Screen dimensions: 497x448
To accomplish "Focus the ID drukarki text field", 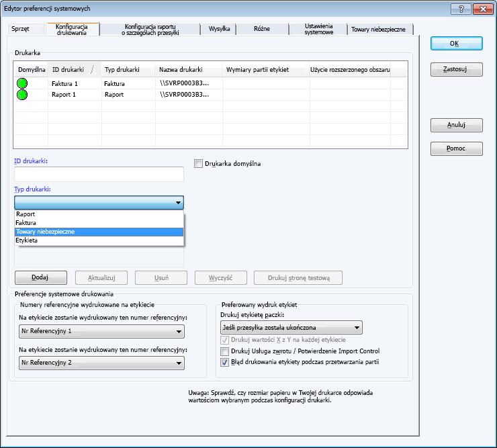I will [99, 174].
